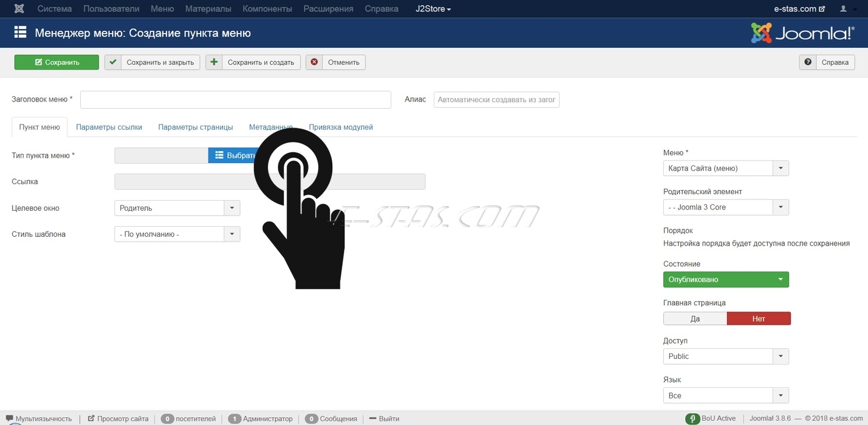Switch to Параметры ссылки tab

pos(109,127)
